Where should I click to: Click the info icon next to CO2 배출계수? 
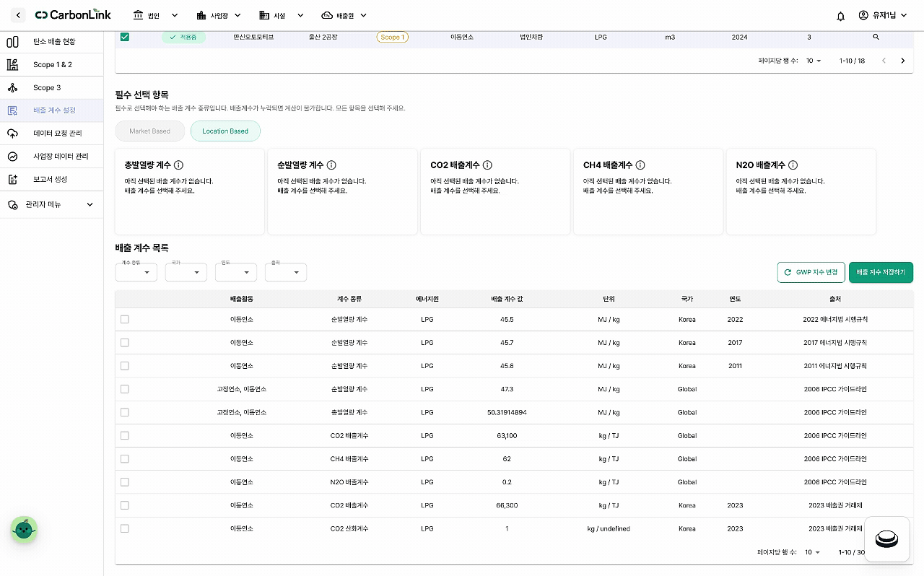[x=487, y=165]
